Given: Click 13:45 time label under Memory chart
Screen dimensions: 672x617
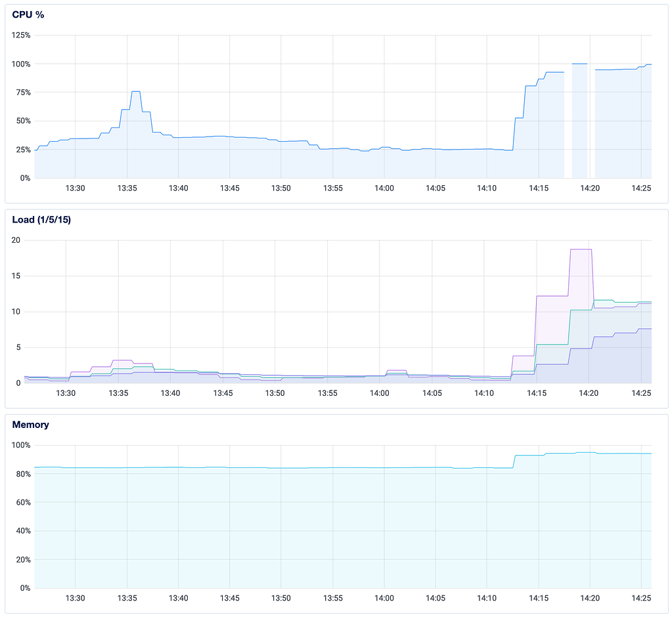Looking at the screenshot, I should coord(230,598).
